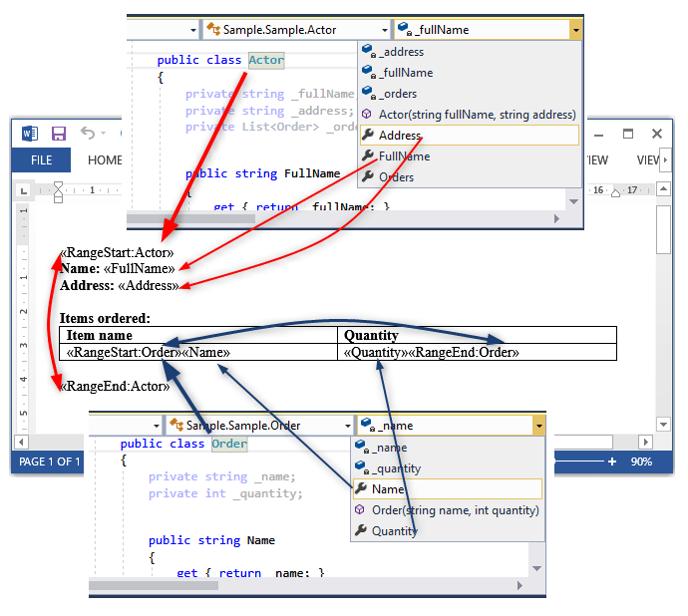Open the FILE tab in Word

point(41,160)
